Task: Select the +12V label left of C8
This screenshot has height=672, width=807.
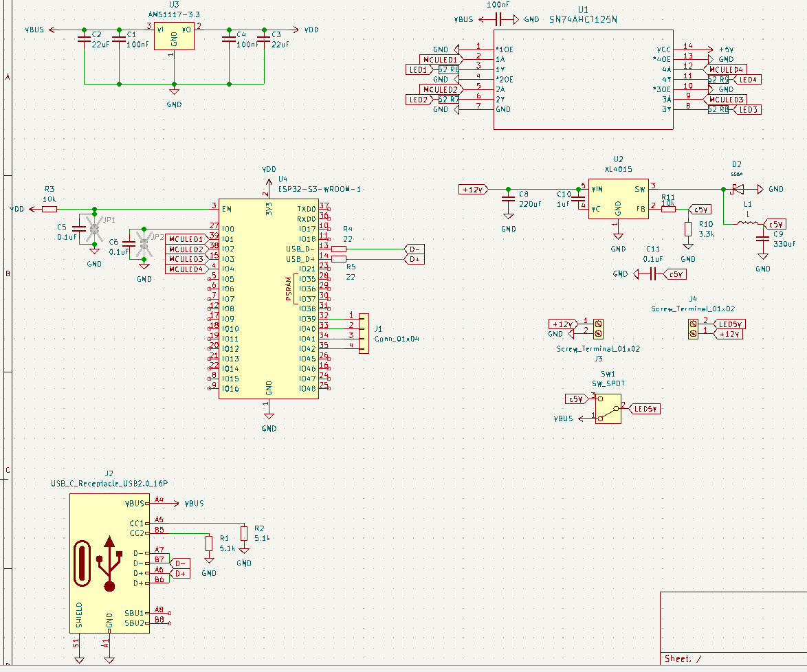Action: [x=473, y=189]
